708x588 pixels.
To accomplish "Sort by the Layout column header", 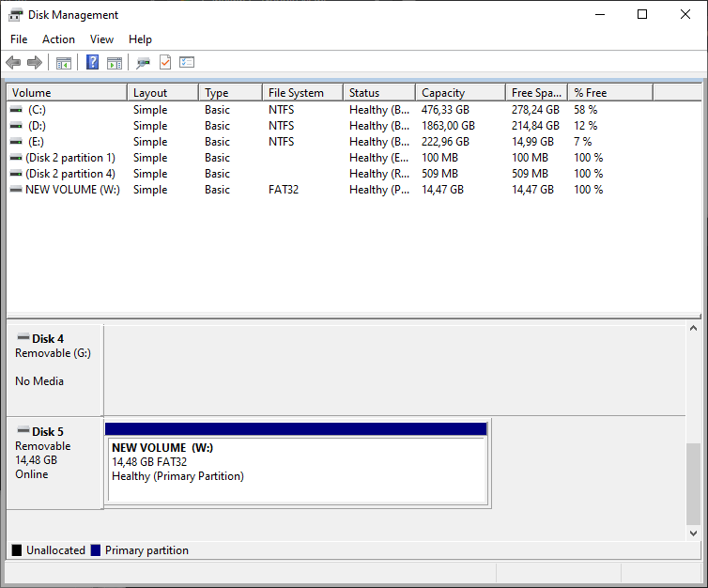I will pos(163,93).
